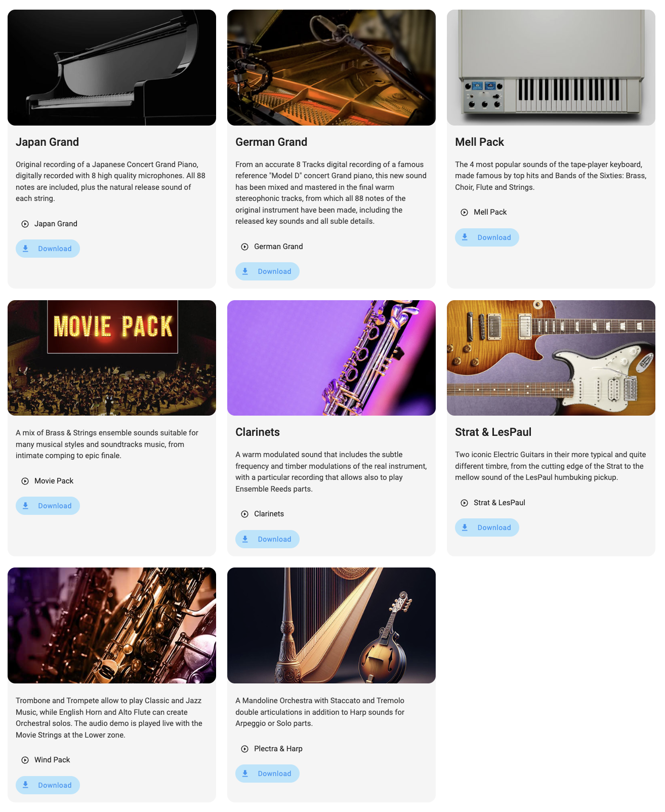Viewport: 665px width, 812px height.
Task: Open the saxophone Wind Pack image
Action: pos(112,625)
